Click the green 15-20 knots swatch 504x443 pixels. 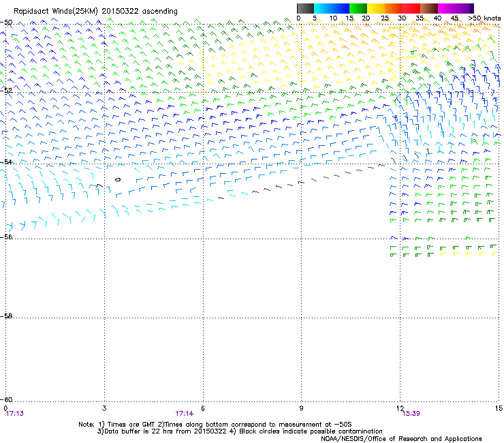pyautogui.click(x=358, y=8)
